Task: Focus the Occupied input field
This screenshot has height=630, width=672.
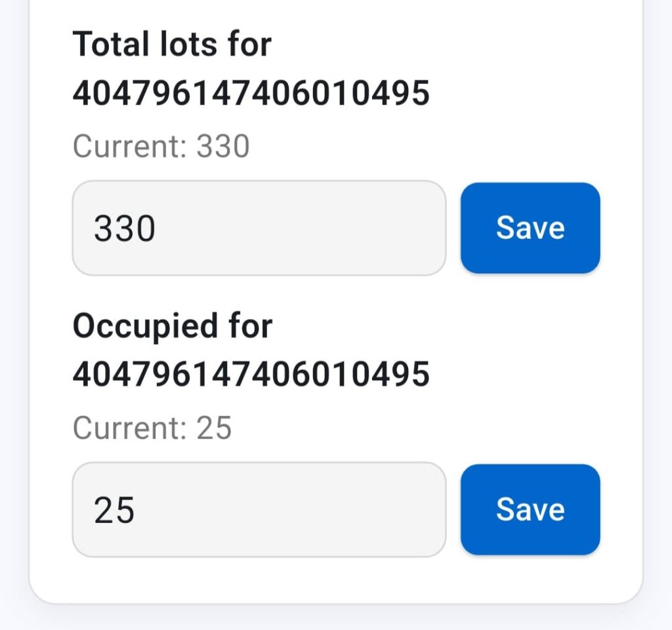Action: pyautogui.click(x=259, y=510)
